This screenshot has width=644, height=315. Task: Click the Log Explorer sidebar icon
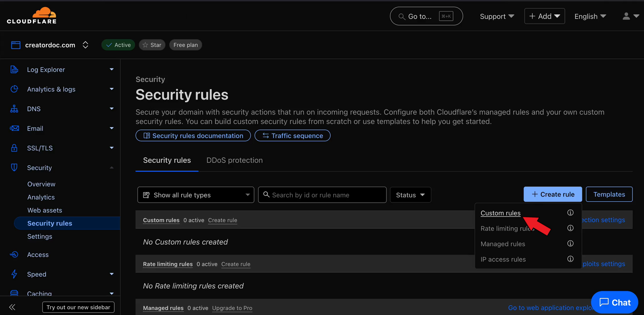click(14, 69)
